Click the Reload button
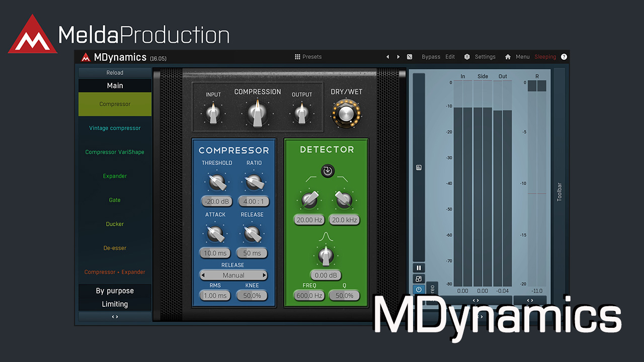The height and width of the screenshot is (362, 644). 115,73
